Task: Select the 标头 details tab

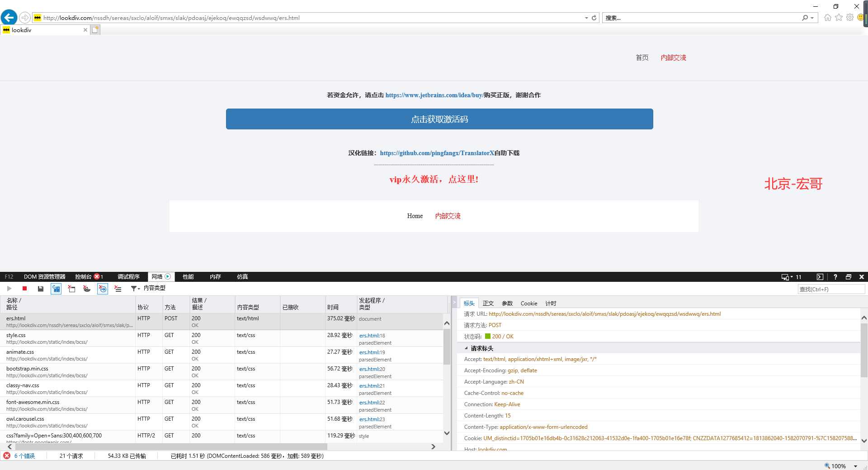Action: coord(469,304)
